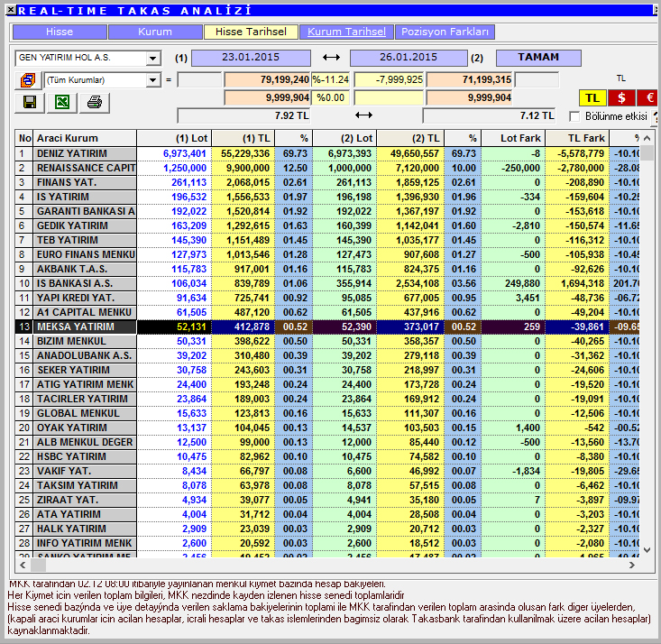Open the Kurum tab
661x644 pixels.
(155, 32)
